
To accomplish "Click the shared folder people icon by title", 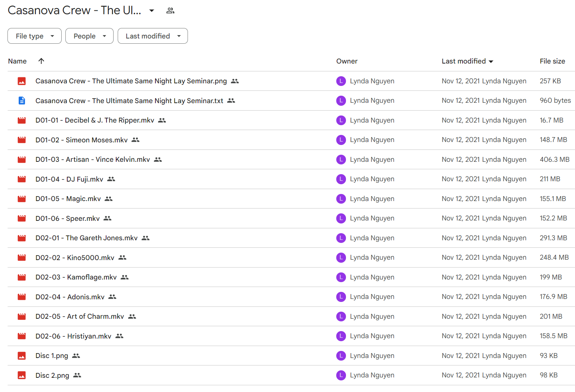I will coord(170,10).
